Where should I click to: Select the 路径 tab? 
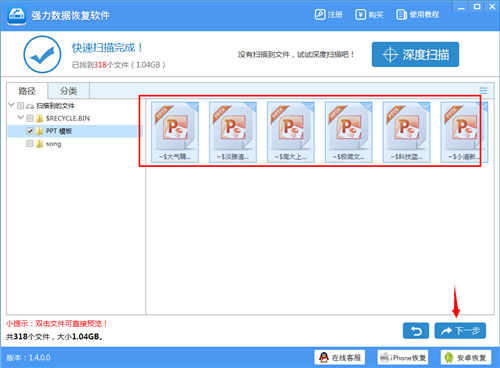[x=27, y=91]
